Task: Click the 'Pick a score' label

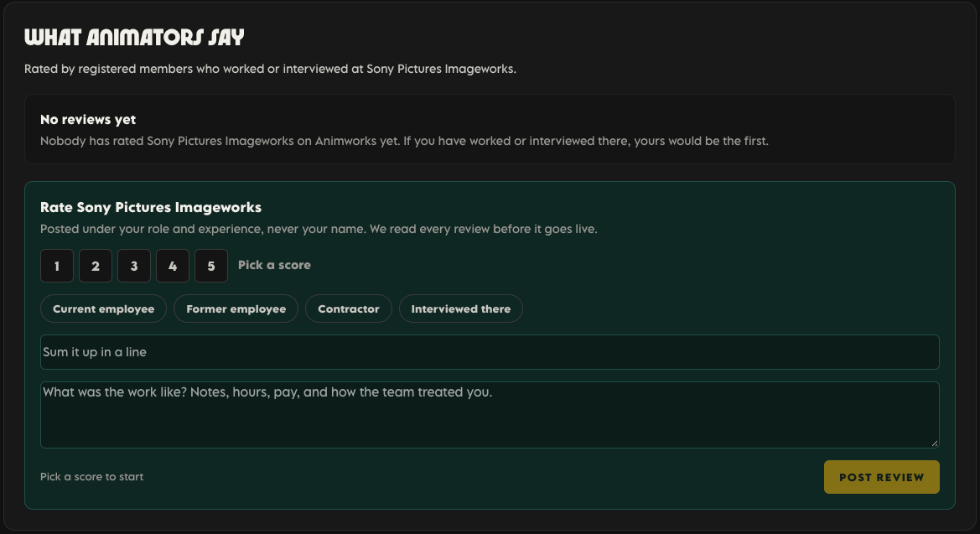Action: 274,265
